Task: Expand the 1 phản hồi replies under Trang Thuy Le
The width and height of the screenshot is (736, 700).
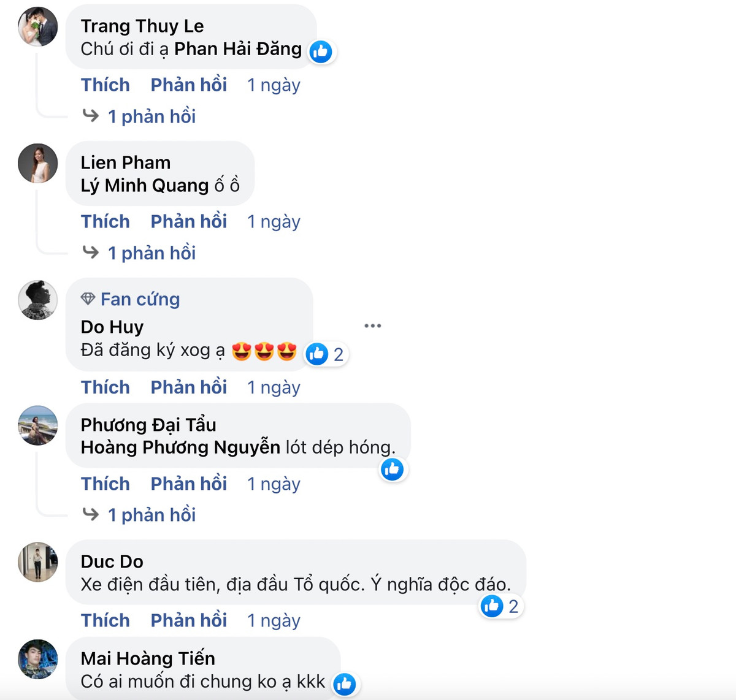Action: click(151, 116)
